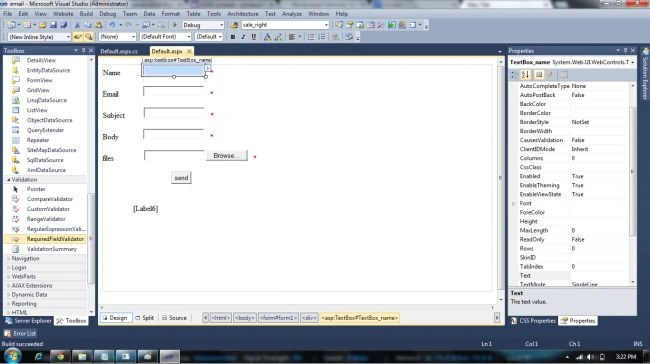Viewport: 650px width, 364px height.
Task: Open the New Inline Style dropdown
Action: pyautogui.click(x=68, y=37)
